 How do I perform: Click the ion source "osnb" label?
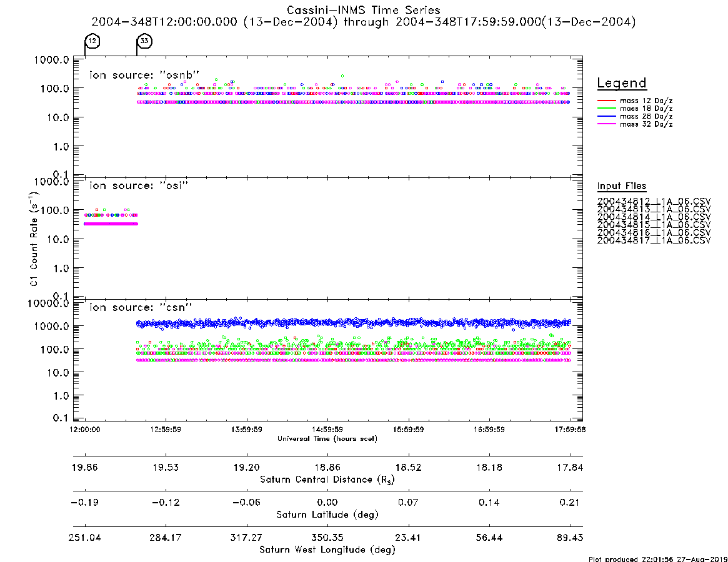[144, 75]
